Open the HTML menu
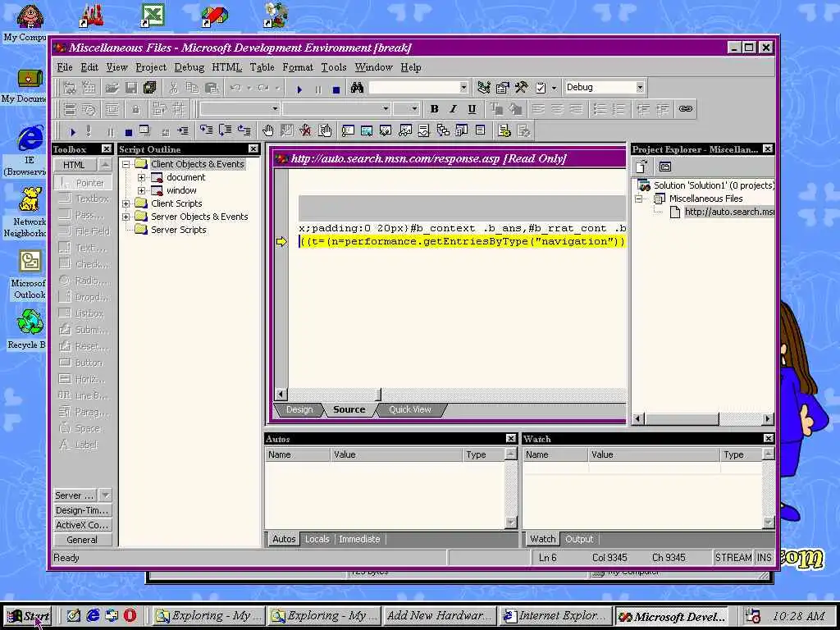The image size is (840, 630). (x=226, y=67)
